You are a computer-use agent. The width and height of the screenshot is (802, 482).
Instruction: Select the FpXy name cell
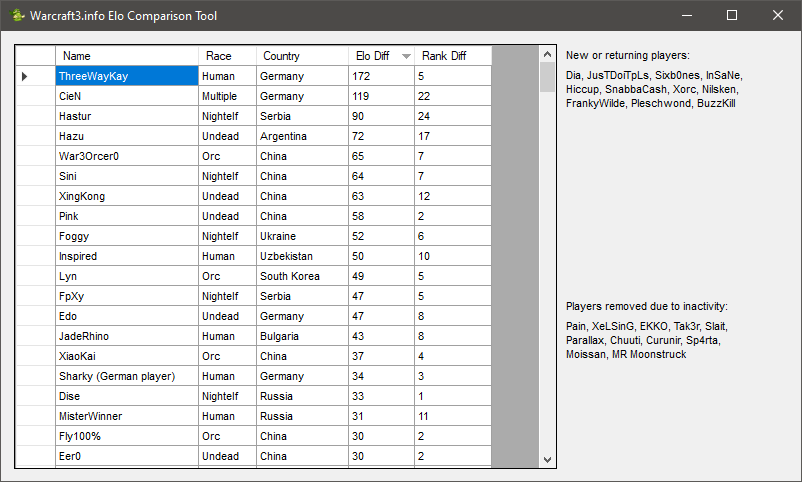127,296
